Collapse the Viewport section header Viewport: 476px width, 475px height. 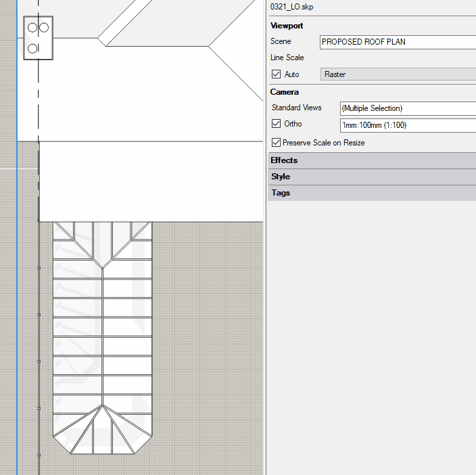coord(287,26)
